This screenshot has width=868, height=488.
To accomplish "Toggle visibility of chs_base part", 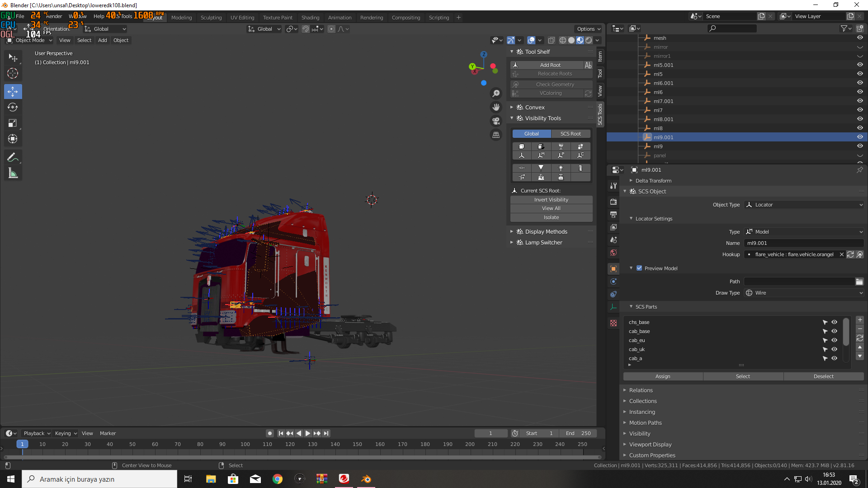I will click(834, 322).
